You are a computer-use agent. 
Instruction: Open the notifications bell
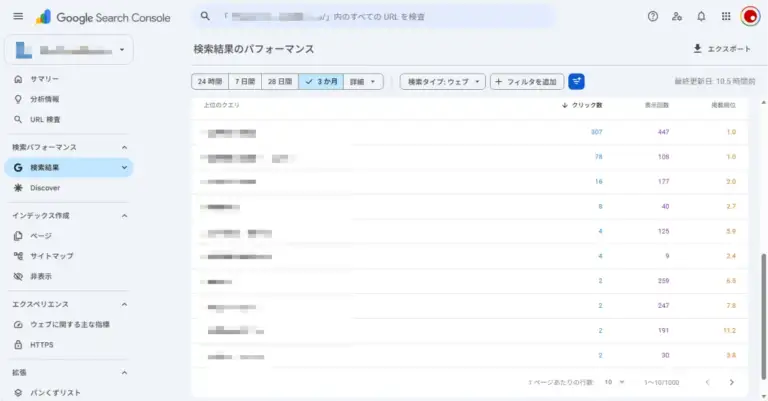pyautogui.click(x=701, y=17)
